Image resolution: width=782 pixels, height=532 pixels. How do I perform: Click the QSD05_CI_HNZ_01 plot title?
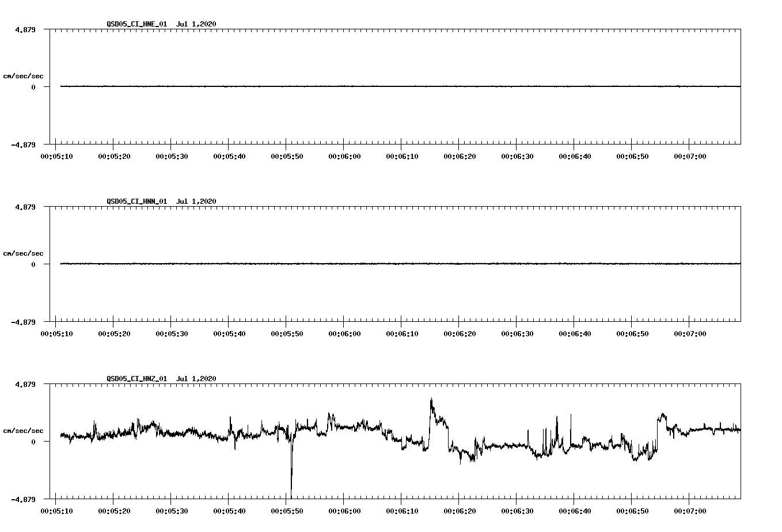[137, 378]
